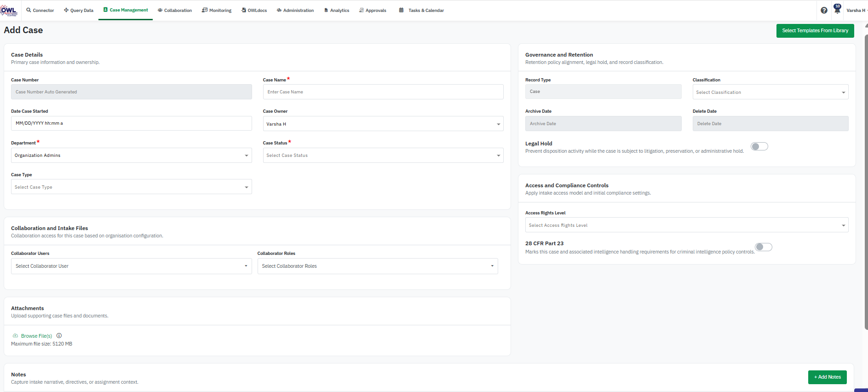Open the Select Collaborator User dropdown

click(x=132, y=266)
